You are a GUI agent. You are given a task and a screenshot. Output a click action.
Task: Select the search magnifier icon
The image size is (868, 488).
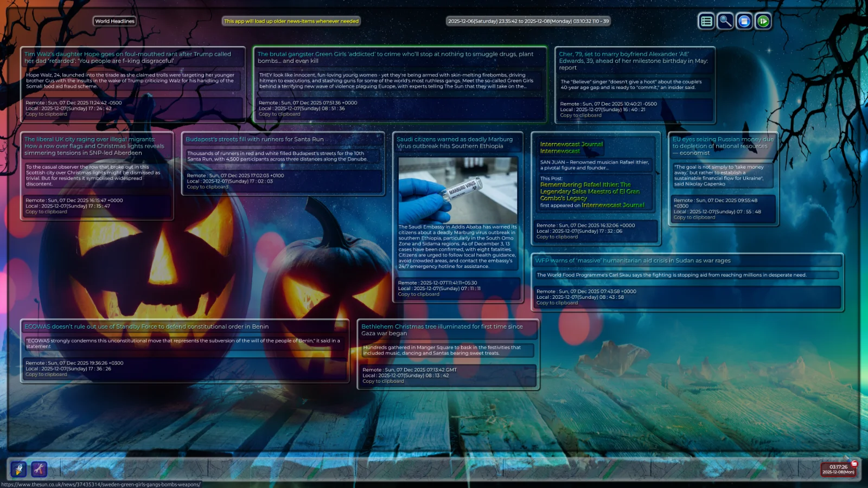[725, 21]
